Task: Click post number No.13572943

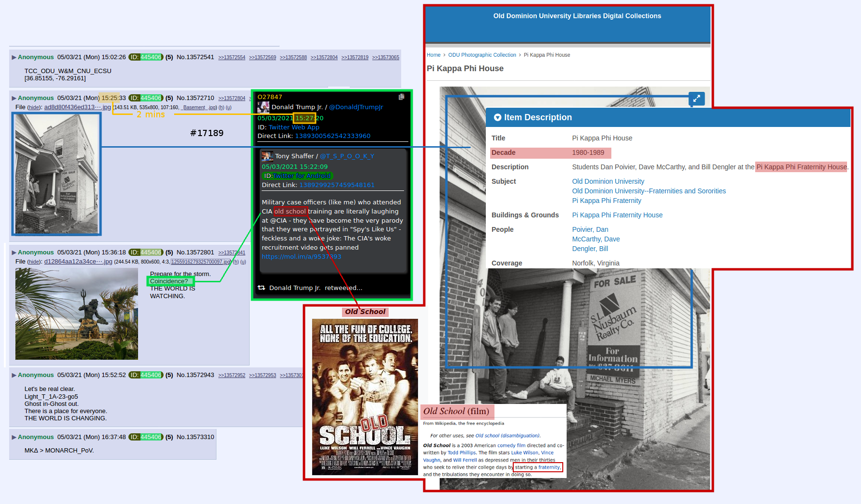Action: [x=195, y=375]
